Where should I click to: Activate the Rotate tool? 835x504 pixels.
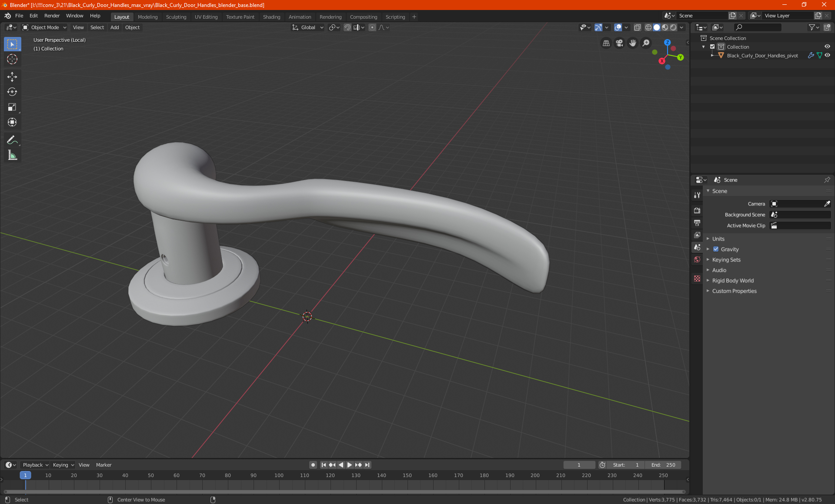point(12,92)
